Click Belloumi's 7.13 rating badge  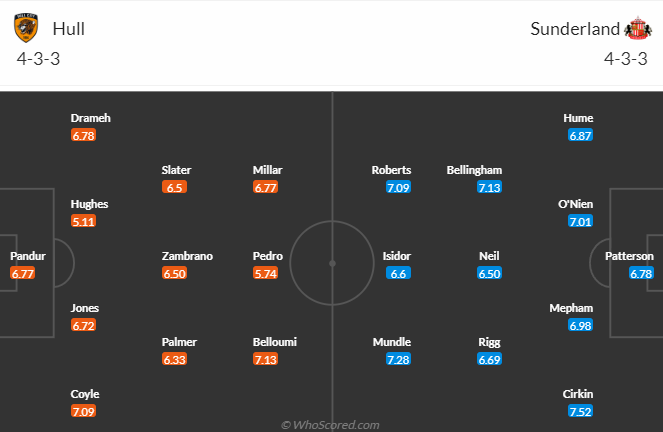click(x=265, y=359)
